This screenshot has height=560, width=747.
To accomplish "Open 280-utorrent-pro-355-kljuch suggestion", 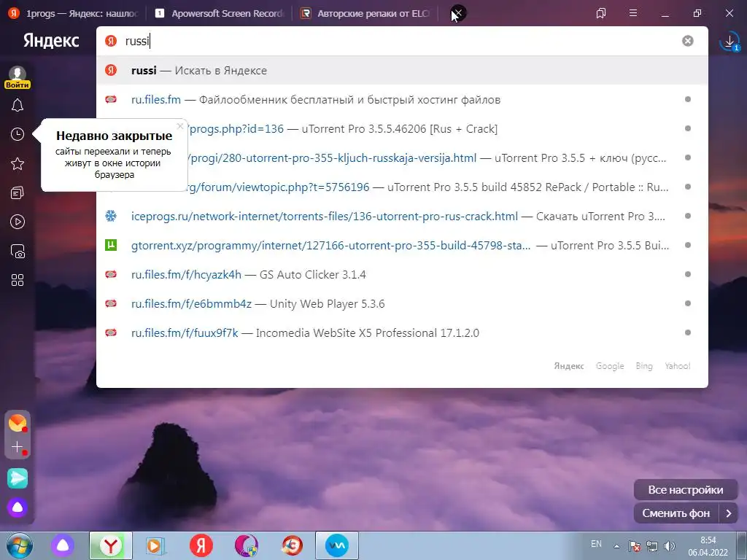I will [x=402, y=157].
